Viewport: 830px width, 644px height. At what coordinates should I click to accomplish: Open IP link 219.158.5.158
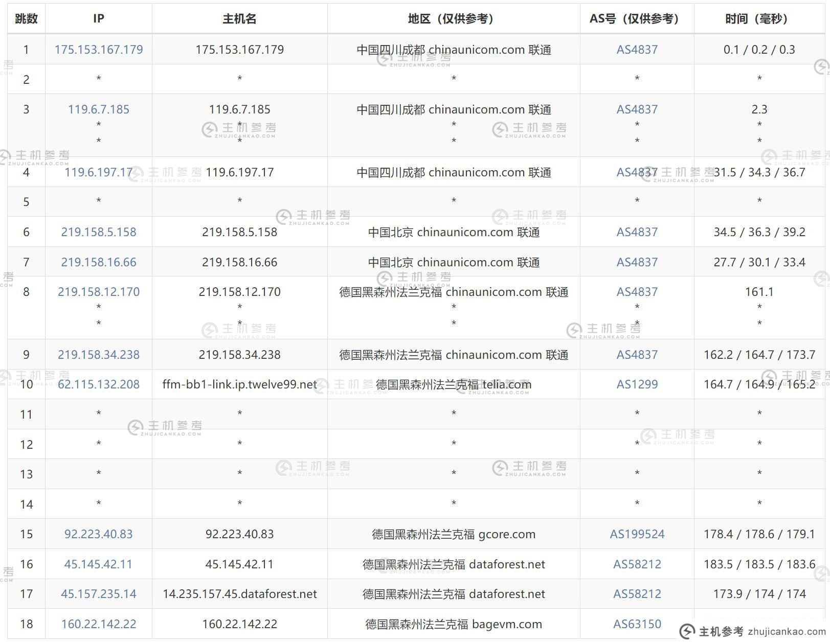click(x=99, y=232)
